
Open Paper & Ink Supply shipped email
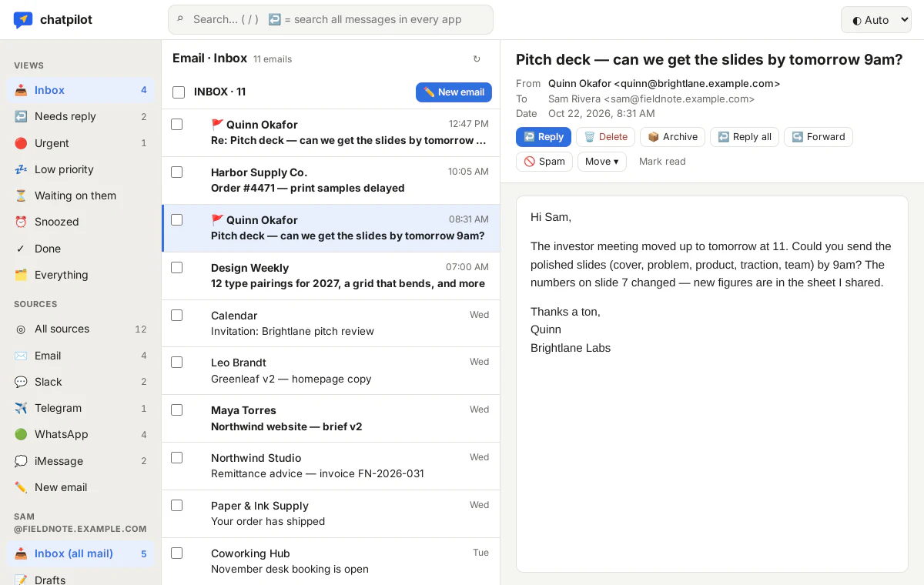pyautogui.click(x=331, y=513)
